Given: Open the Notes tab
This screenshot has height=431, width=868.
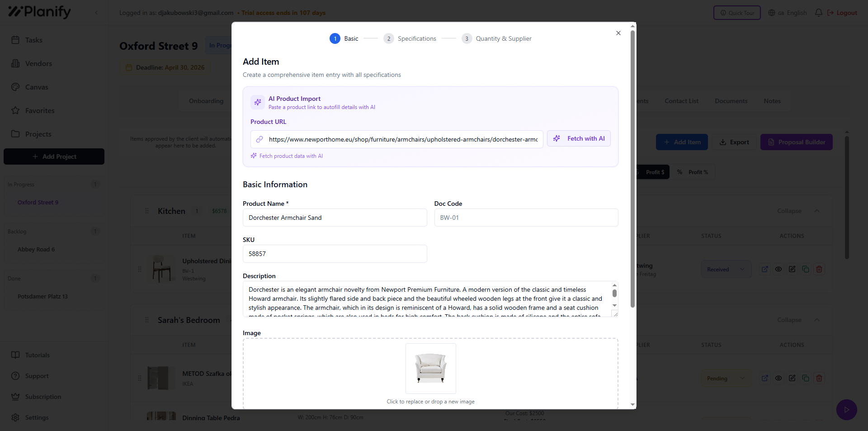Looking at the screenshot, I should (x=772, y=101).
